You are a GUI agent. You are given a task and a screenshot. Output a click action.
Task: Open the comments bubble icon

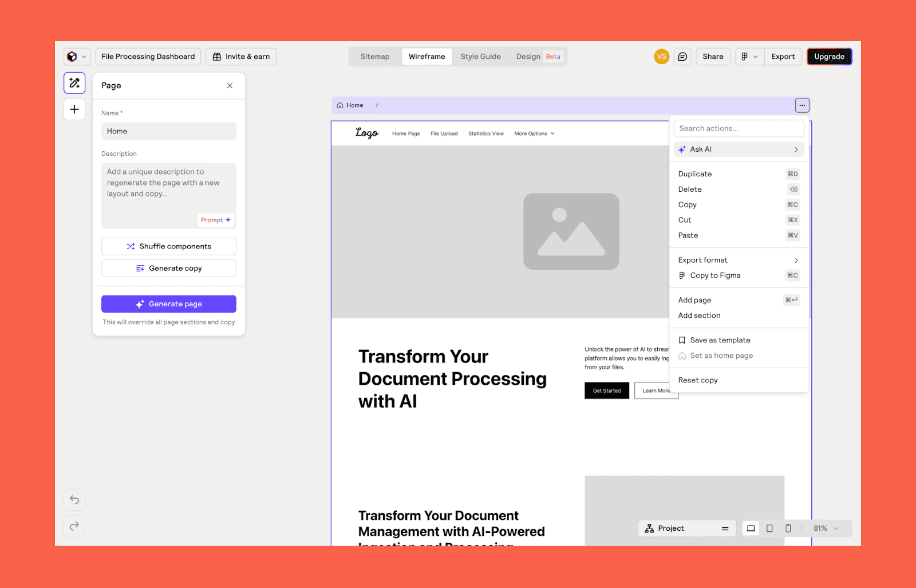click(x=682, y=56)
